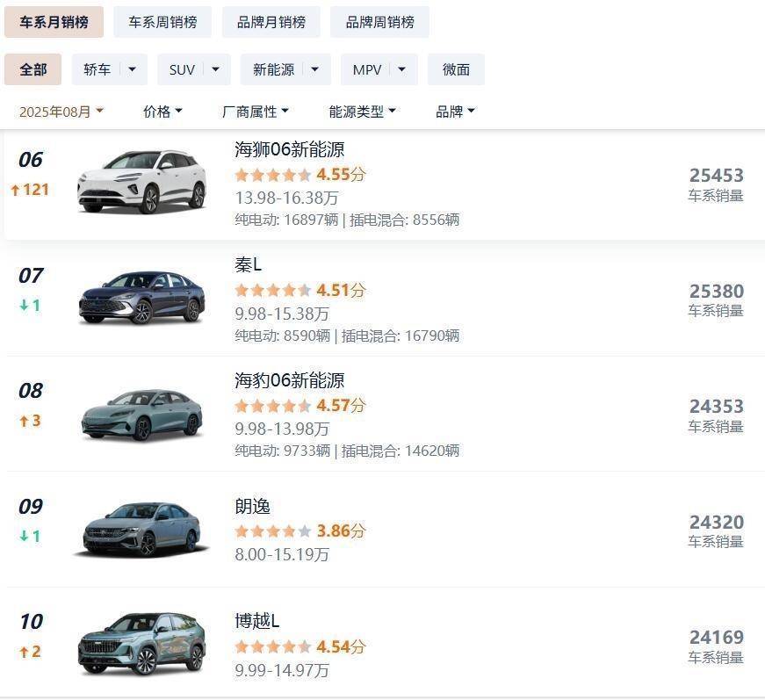Viewport: 765px width, 700px height.
Task: Switch to the 品牌月销榜 tab
Action: click(271, 22)
